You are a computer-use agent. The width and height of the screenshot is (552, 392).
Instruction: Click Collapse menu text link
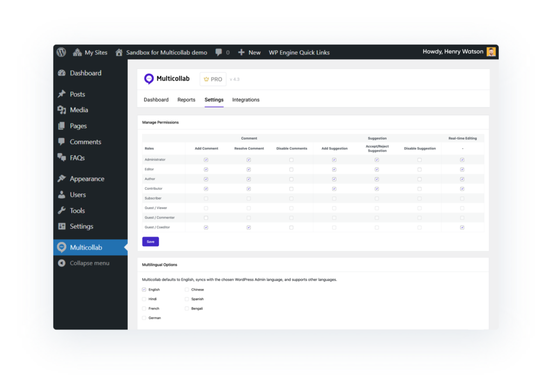coord(89,263)
